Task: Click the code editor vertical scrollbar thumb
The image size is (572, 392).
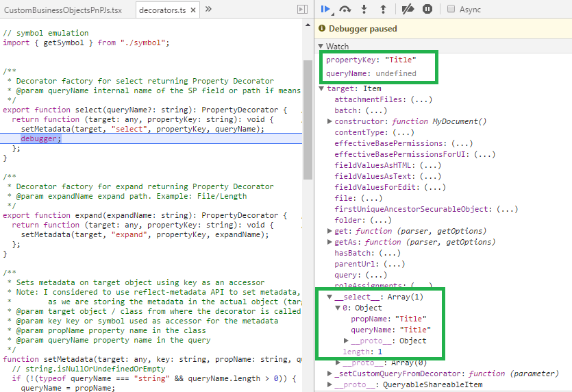Action: pyautogui.click(x=308, y=120)
